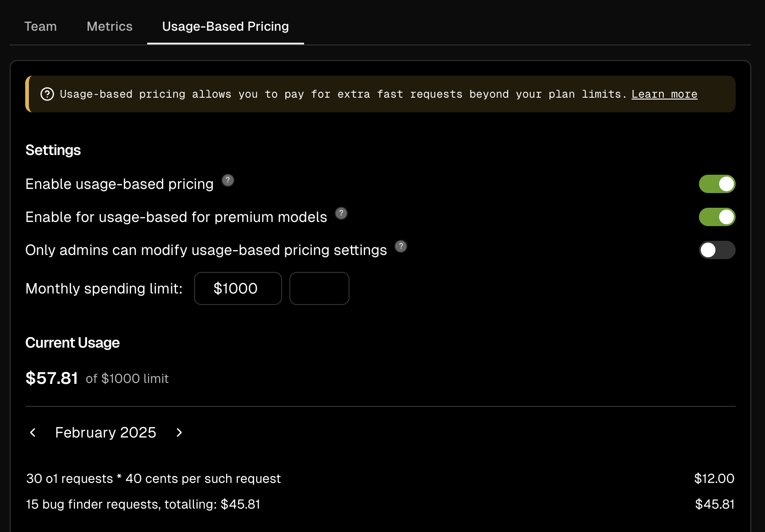Viewport: 765px width, 532px height.
Task: Click the $1000 monthly spending limit field
Action: coord(238,288)
